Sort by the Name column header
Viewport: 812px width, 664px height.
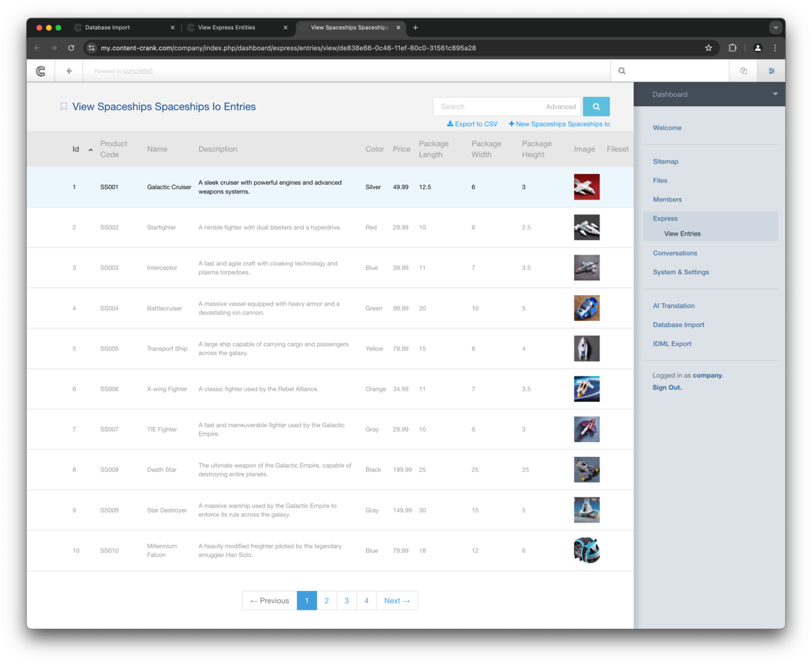pos(157,149)
